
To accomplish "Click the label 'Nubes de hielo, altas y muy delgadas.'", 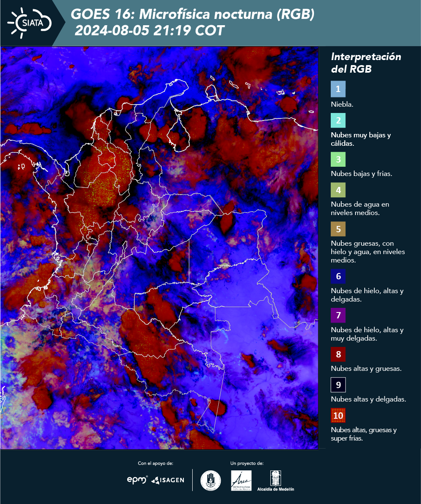I will (x=367, y=334).
